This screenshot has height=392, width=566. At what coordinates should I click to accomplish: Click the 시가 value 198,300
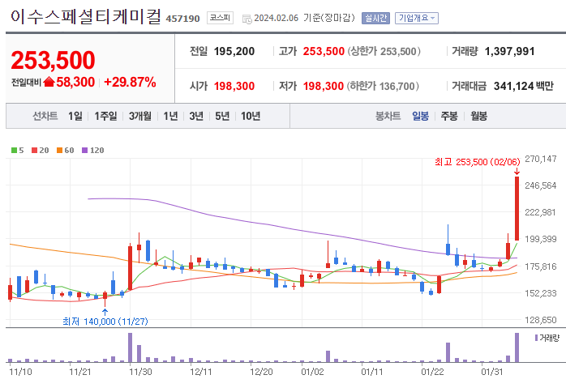point(234,86)
